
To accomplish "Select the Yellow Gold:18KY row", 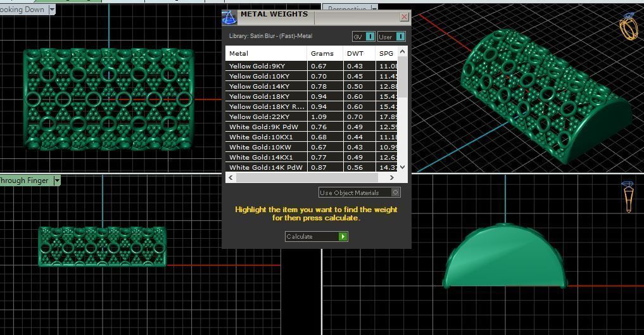I will (312, 96).
